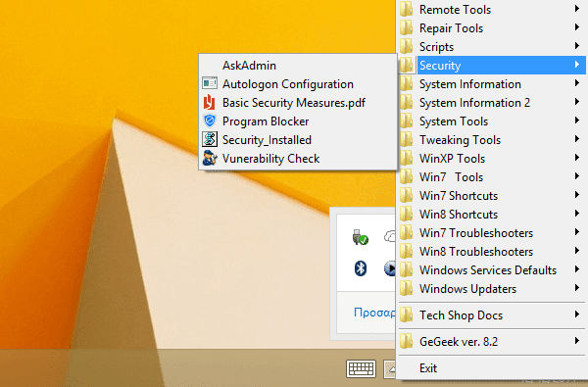
Task: Click the Win7 Shortcuts folder icon
Action: coord(406,195)
